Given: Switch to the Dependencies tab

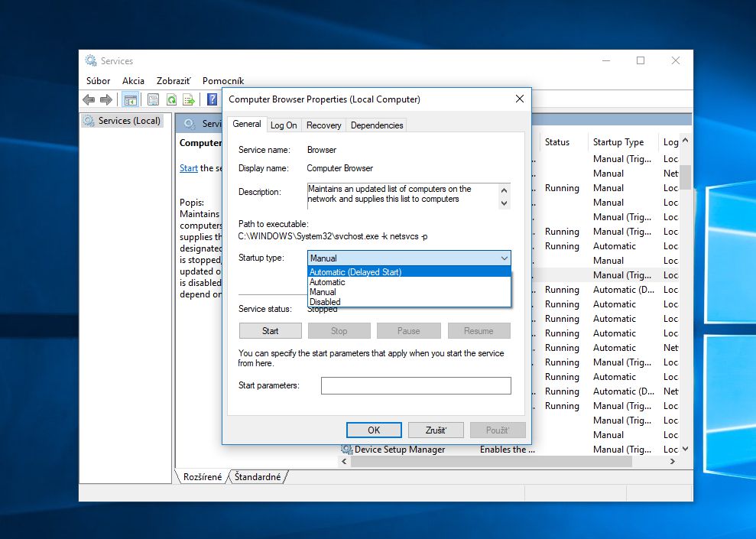Looking at the screenshot, I should (x=377, y=125).
